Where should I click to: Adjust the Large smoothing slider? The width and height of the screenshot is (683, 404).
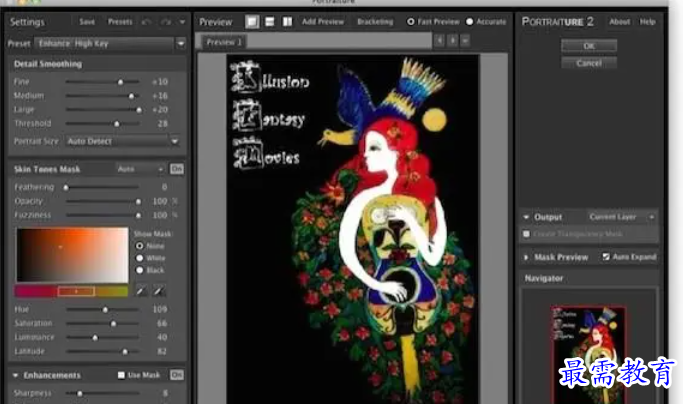pyautogui.click(x=139, y=110)
